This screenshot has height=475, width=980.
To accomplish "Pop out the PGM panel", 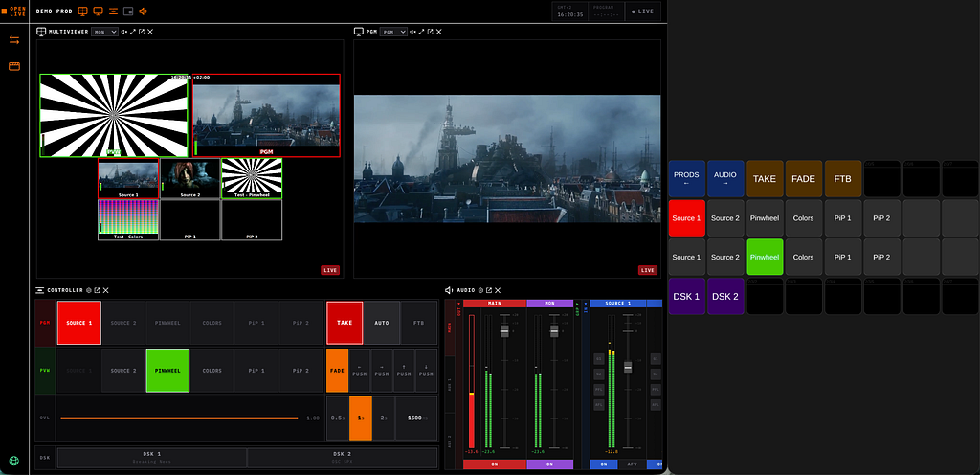I will (x=431, y=32).
